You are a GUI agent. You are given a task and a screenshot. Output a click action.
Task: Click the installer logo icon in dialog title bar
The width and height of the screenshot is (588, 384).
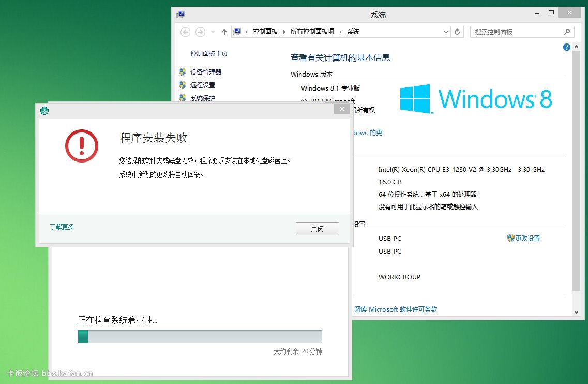[44, 111]
